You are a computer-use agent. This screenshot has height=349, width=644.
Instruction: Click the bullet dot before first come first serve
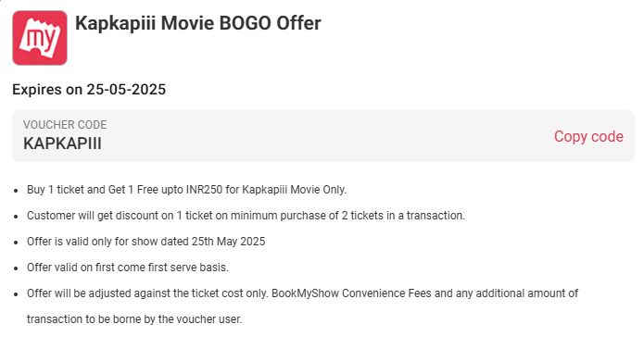[16, 268]
